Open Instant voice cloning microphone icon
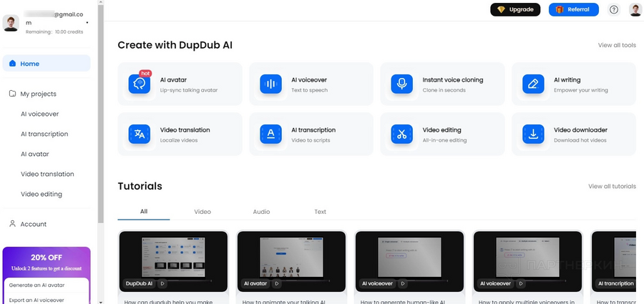Viewport: 644px width, 304px height. (401, 84)
